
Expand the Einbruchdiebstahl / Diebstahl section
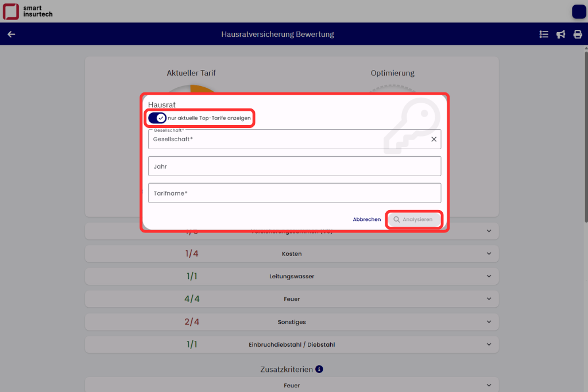tap(489, 345)
